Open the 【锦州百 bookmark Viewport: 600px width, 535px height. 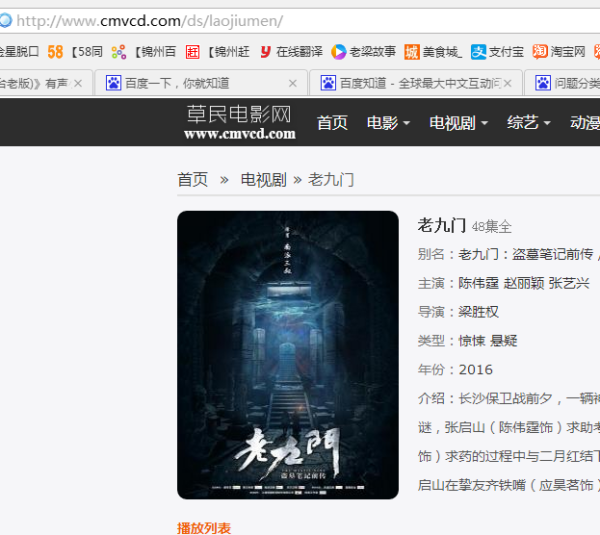[x=155, y=52]
